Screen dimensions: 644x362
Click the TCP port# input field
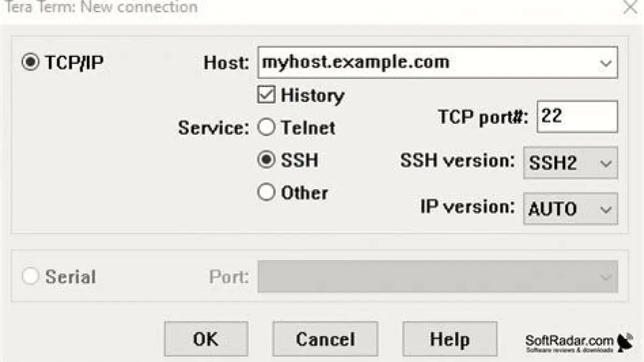click(576, 117)
